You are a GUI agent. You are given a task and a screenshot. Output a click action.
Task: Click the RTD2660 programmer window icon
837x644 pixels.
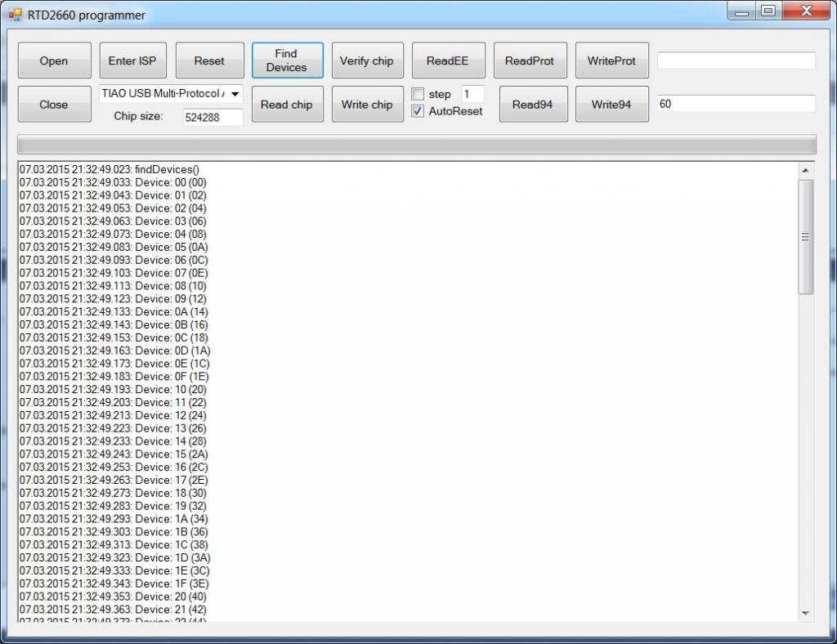tap(16, 15)
